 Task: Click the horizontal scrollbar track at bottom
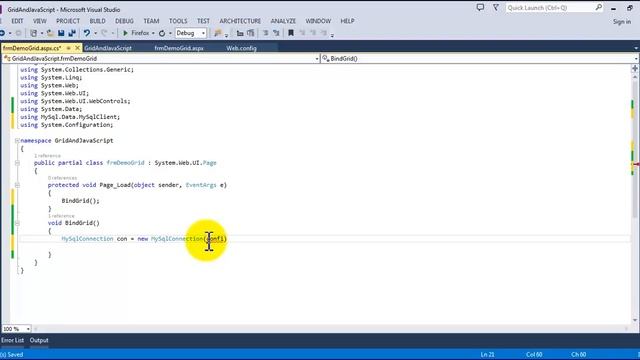tap(331, 329)
